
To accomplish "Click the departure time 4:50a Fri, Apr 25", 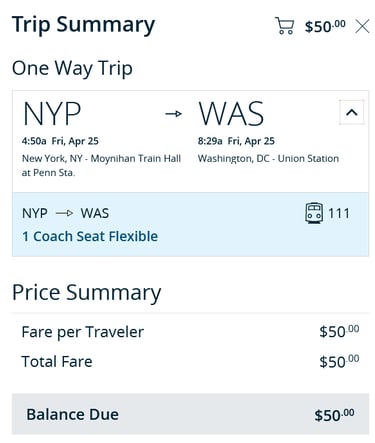I will (60, 141).
